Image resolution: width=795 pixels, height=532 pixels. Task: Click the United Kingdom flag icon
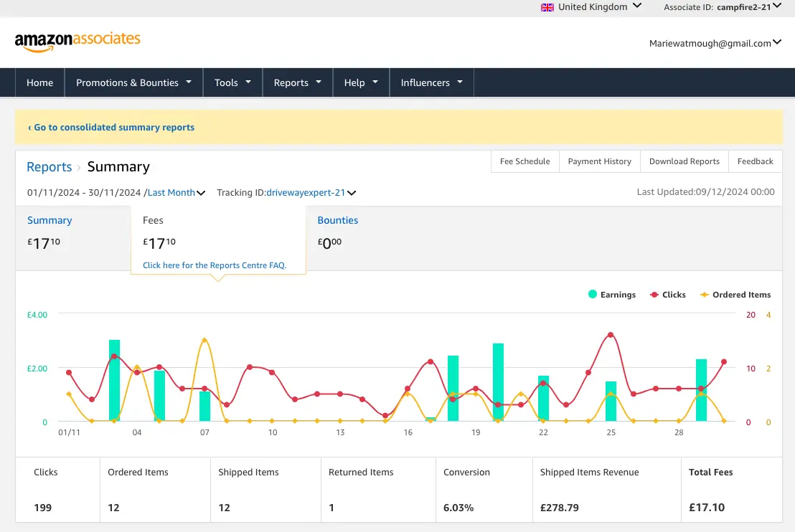[547, 7]
